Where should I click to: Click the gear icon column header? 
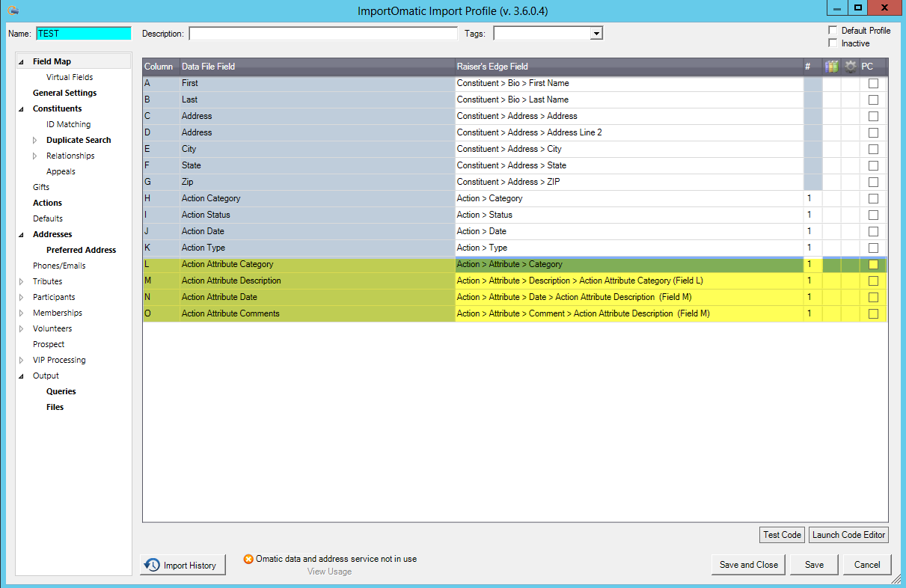tap(851, 67)
